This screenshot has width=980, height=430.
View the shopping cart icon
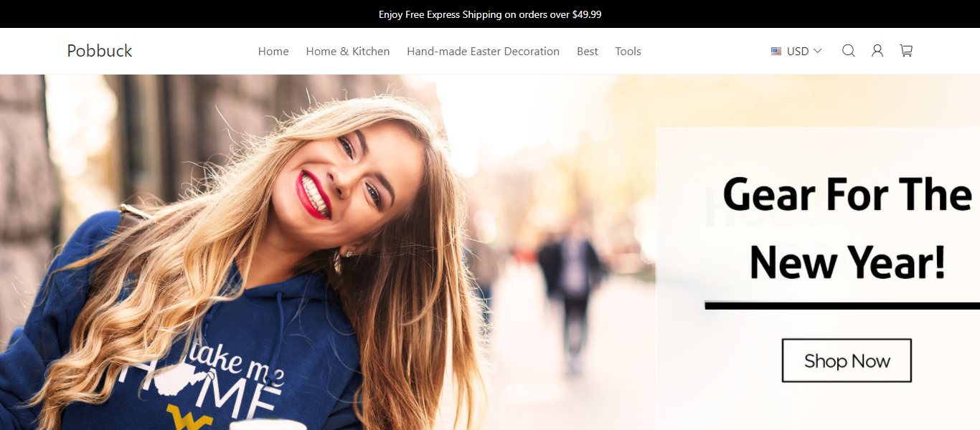(x=906, y=51)
